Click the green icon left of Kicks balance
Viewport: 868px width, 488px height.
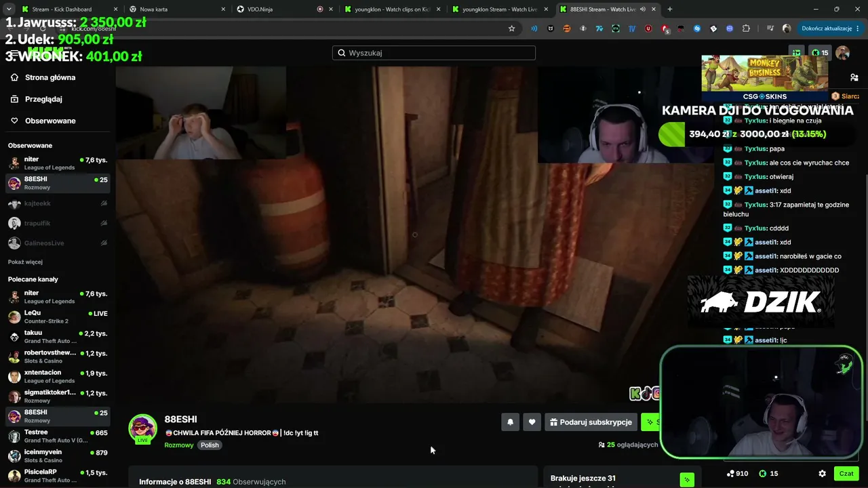click(797, 53)
